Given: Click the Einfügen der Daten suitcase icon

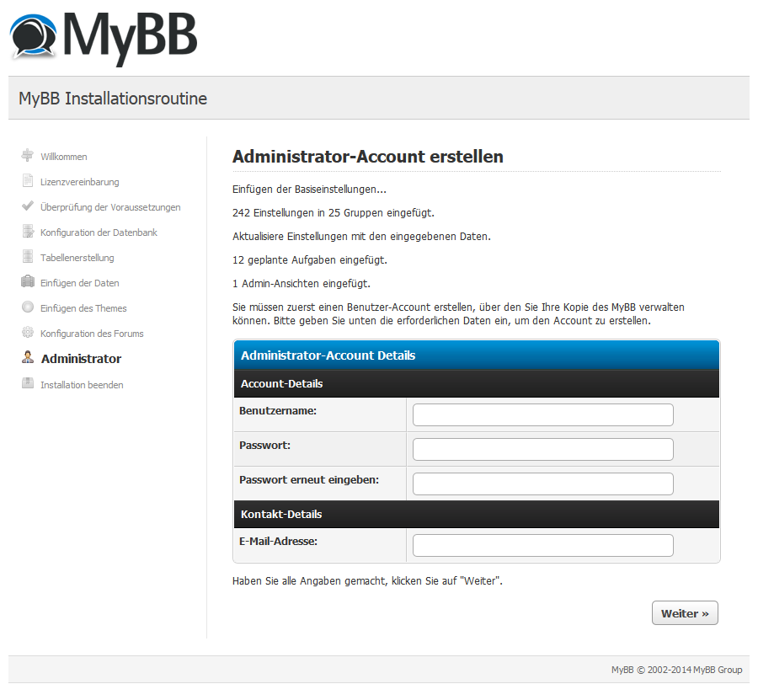Looking at the screenshot, I should pyautogui.click(x=28, y=281).
